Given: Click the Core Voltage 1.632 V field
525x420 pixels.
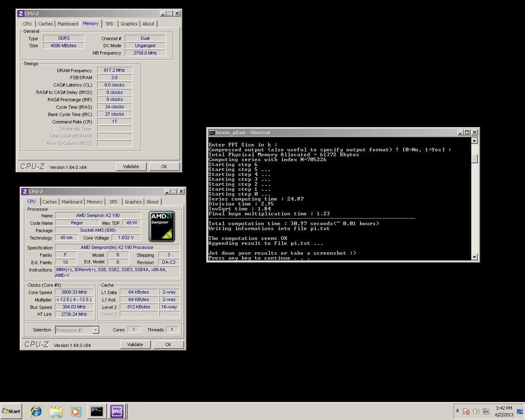Looking at the screenshot, I should [x=126, y=237].
